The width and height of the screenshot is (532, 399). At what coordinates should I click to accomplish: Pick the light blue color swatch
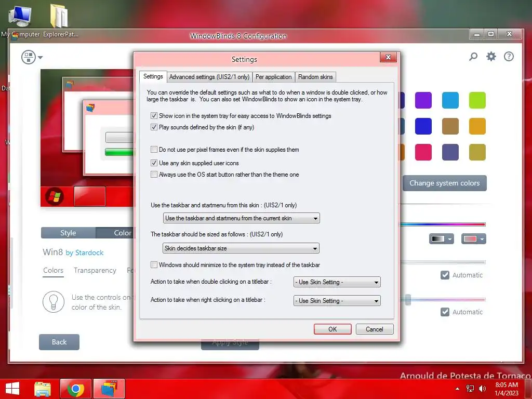pos(450,100)
